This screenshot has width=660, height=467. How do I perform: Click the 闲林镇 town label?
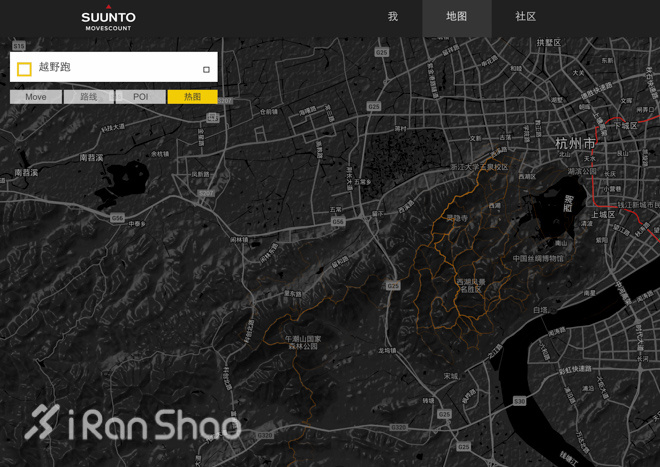(239, 240)
